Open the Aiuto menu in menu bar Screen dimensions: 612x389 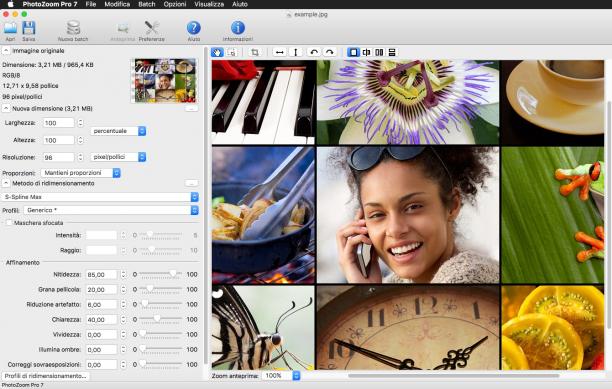pyautogui.click(x=240, y=4)
